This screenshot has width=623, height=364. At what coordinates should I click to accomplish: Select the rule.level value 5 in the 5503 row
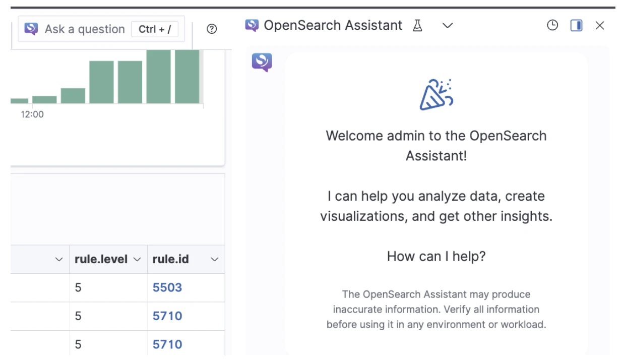point(78,288)
